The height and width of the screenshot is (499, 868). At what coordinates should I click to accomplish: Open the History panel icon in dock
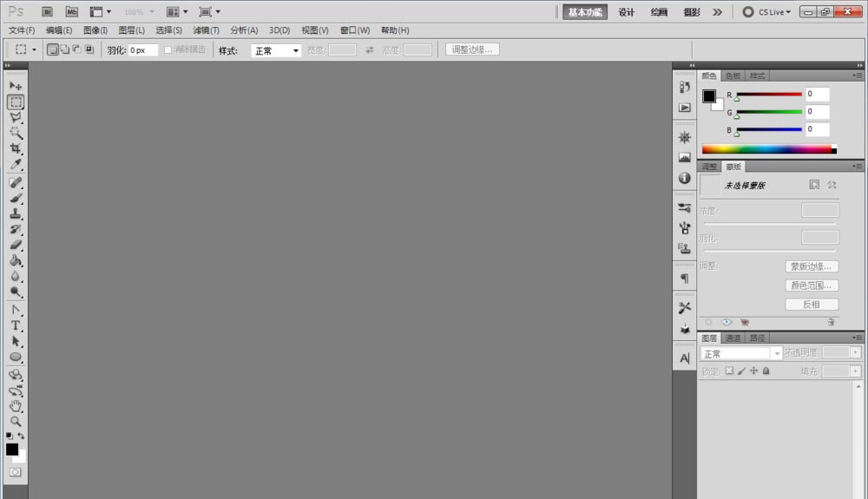tap(685, 87)
